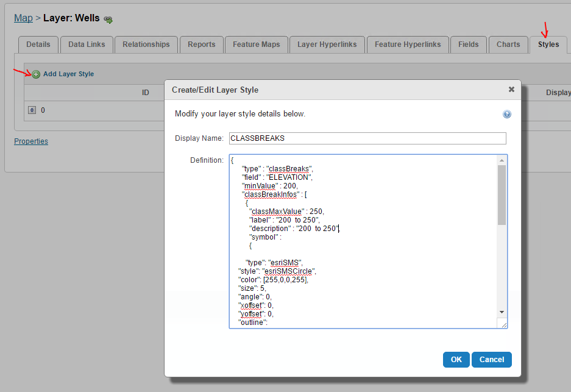Image resolution: width=571 pixels, height=392 pixels.
Task: Go to the Reports tab
Action: (201, 45)
